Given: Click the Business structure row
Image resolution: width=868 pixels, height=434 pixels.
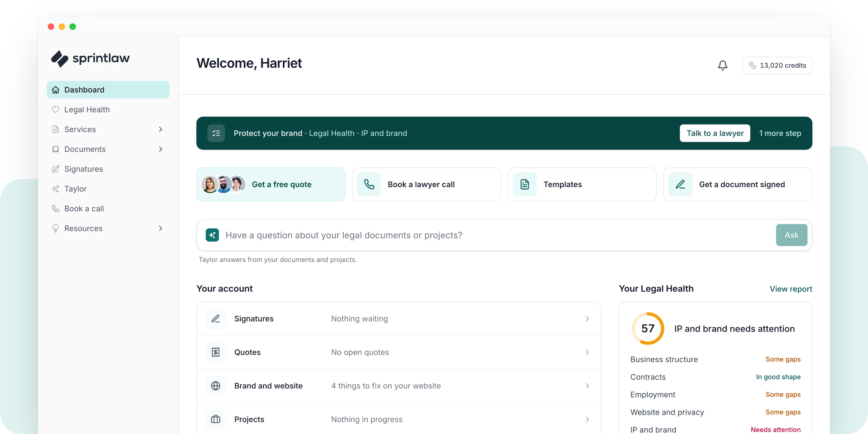Looking at the screenshot, I should (715, 359).
